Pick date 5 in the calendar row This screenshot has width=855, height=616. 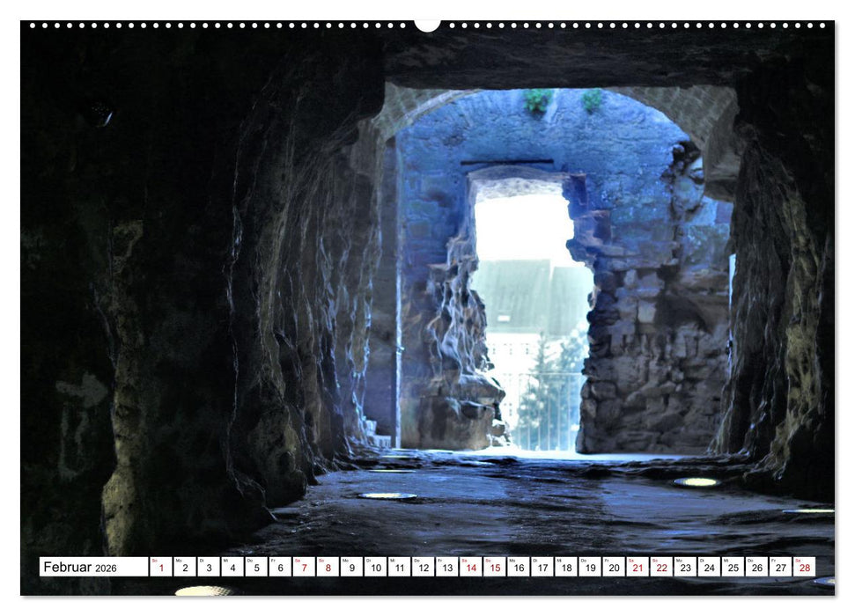pyautogui.click(x=256, y=567)
